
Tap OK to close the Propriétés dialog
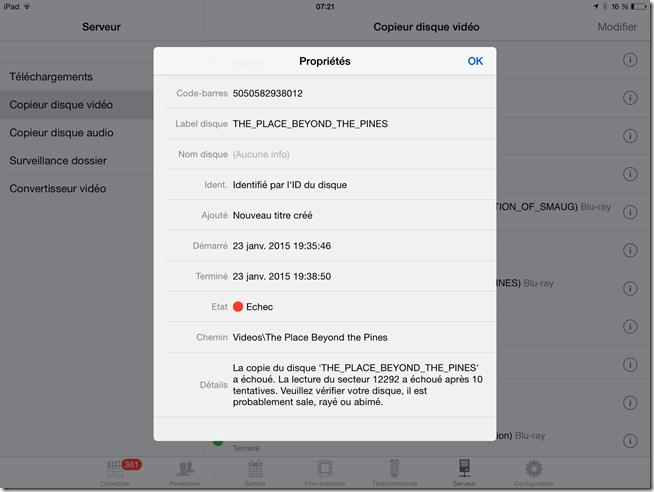tap(475, 61)
